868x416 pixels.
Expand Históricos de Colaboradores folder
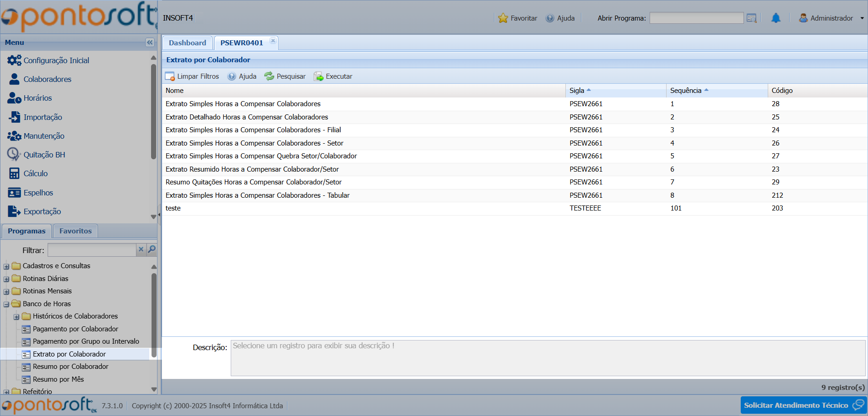click(16, 317)
